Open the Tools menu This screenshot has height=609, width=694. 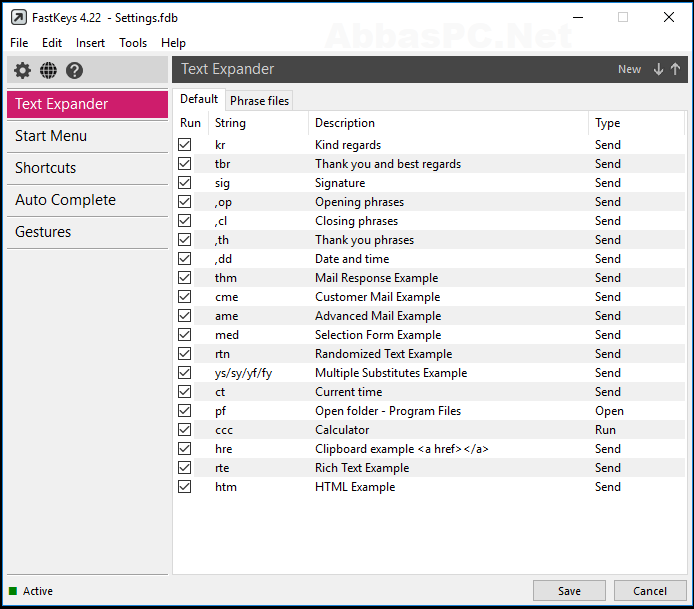tap(133, 43)
